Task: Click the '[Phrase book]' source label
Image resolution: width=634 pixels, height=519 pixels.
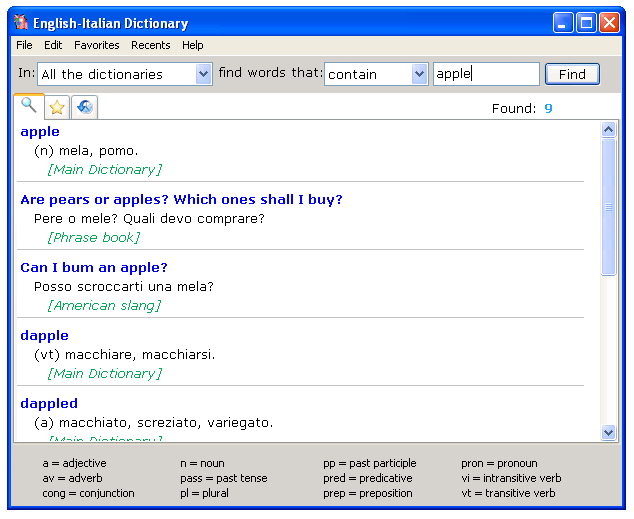Action: [94, 238]
